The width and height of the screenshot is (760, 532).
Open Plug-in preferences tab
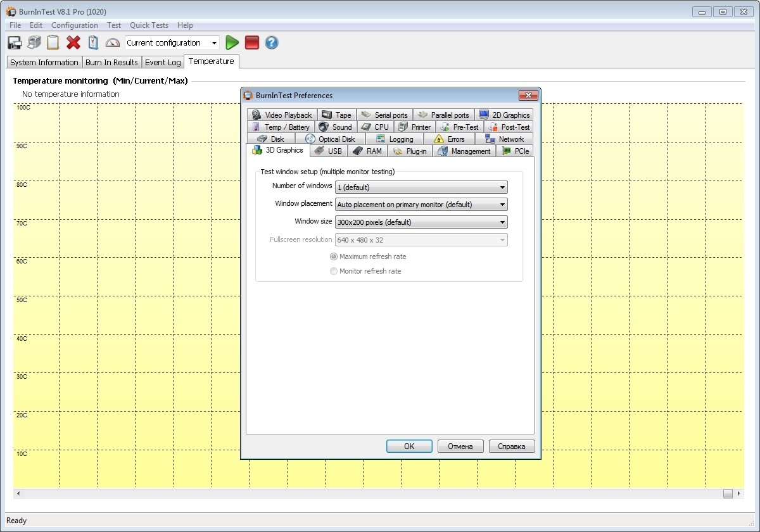[x=410, y=151]
